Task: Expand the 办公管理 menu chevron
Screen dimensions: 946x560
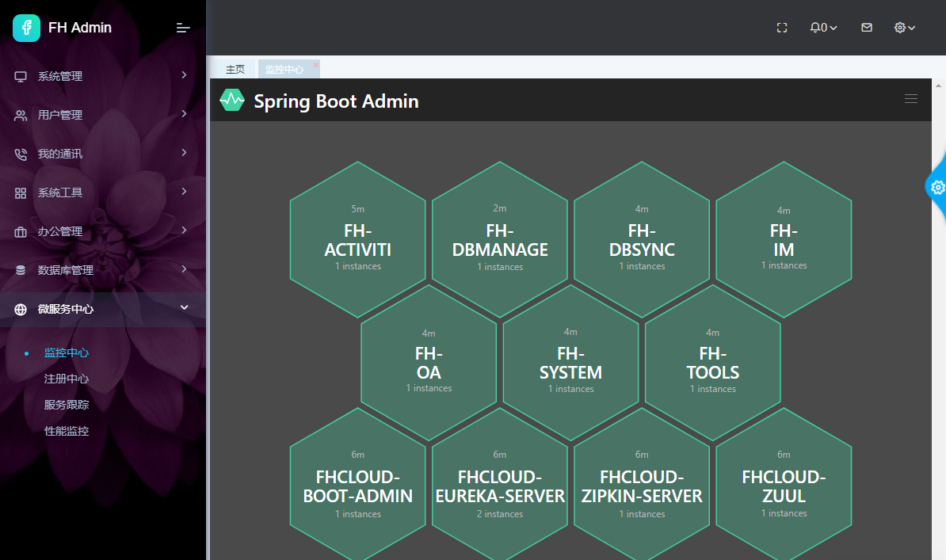Action: pos(184,230)
